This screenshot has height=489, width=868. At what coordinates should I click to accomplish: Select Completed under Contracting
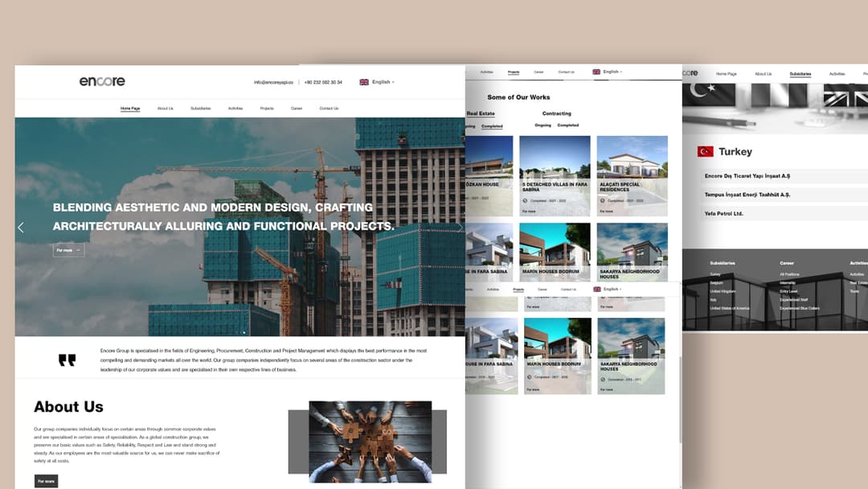pos(568,125)
